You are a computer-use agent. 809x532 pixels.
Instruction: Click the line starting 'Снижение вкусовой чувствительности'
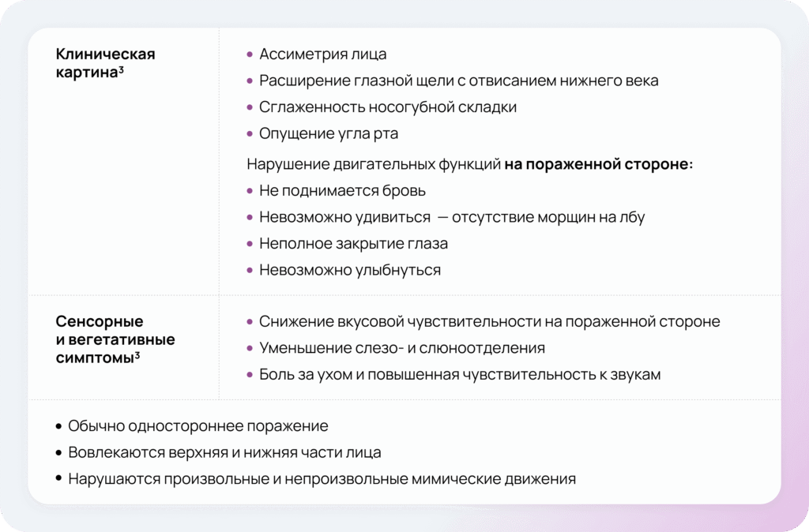(x=489, y=322)
